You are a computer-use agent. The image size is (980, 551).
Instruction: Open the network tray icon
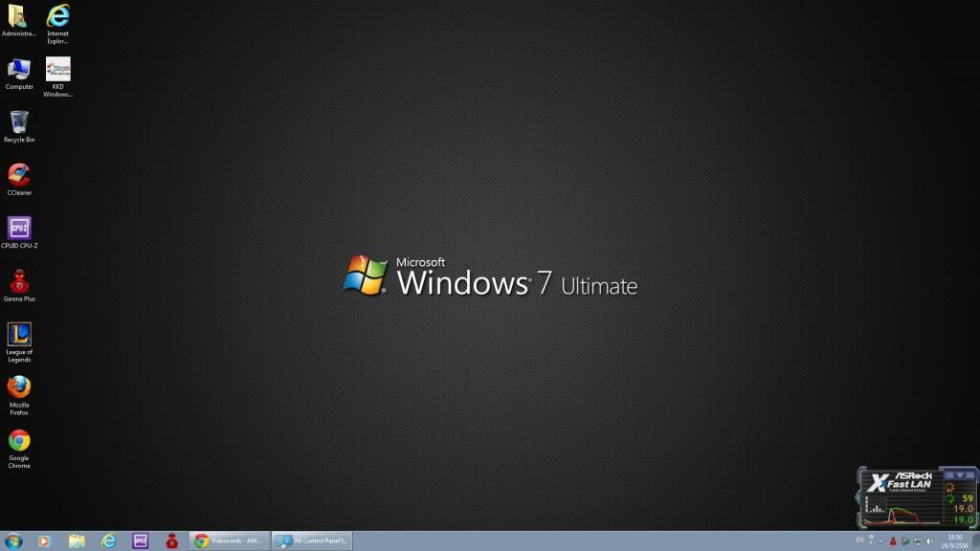point(918,541)
